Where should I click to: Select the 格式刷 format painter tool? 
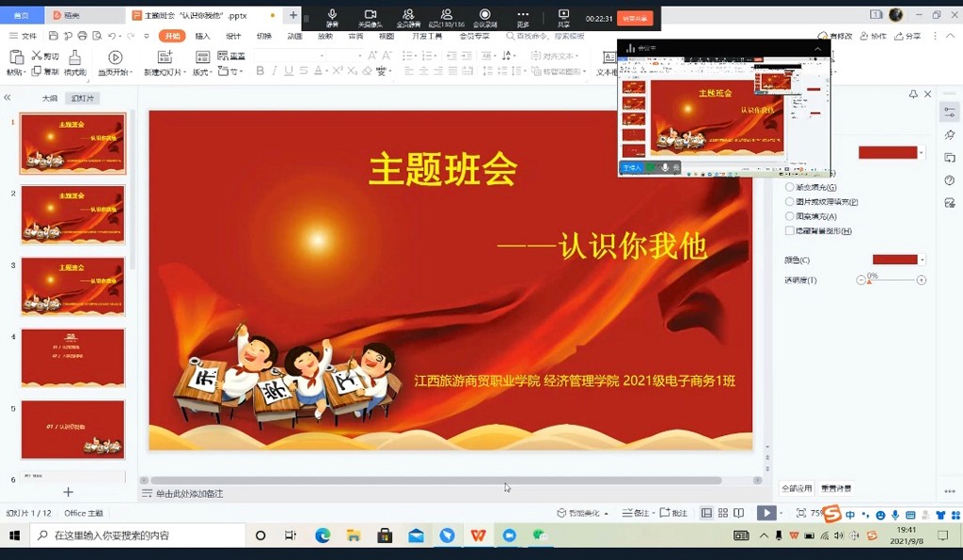click(75, 58)
